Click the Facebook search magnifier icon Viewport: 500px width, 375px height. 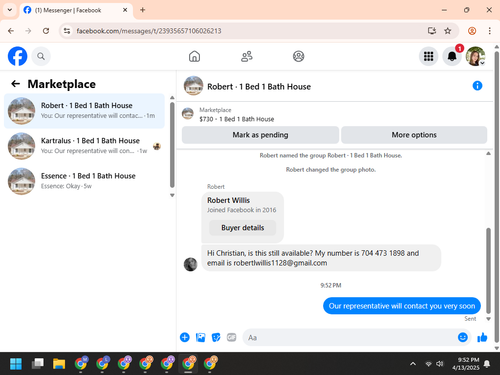41,56
